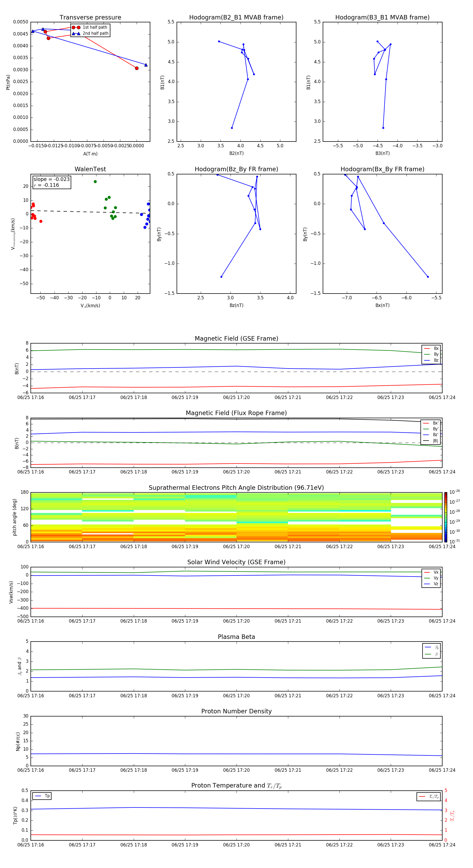This screenshot has width=473, height=868.
Task: Click the "Hodogram(Bx_By FR frame)" title
Action: click(382, 169)
